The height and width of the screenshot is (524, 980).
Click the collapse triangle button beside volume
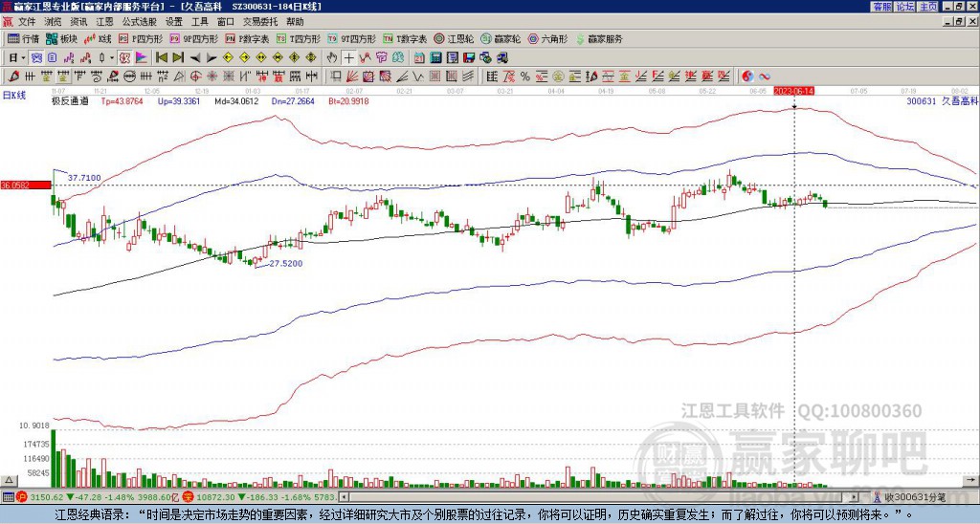coord(8,480)
